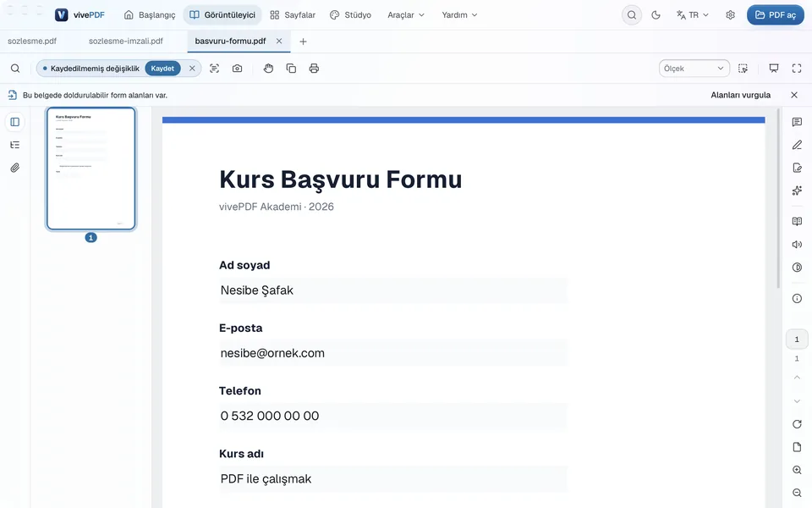
Task: Go to next page chevron down
Action: (x=797, y=400)
